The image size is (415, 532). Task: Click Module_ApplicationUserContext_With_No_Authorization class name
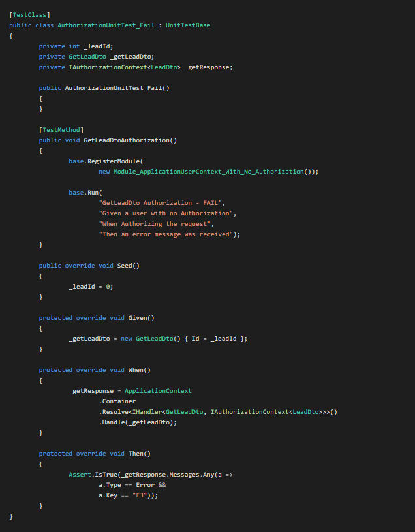(208, 171)
